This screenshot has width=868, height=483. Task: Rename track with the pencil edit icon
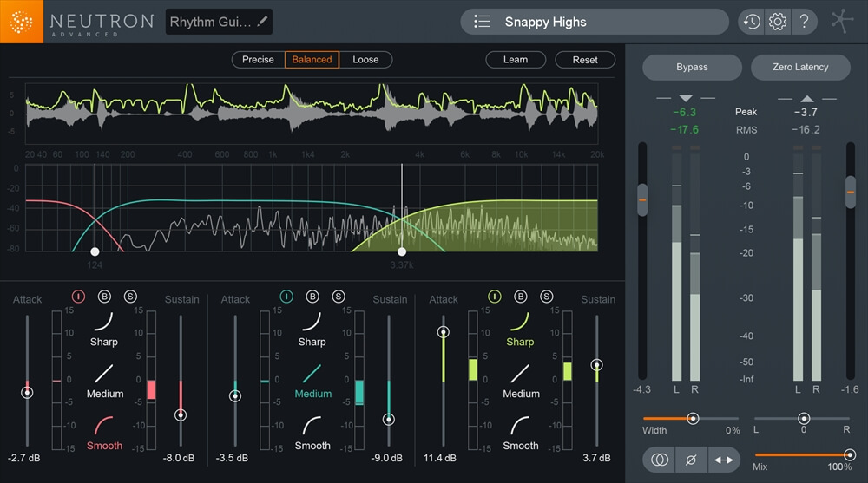[x=262, y=22]
